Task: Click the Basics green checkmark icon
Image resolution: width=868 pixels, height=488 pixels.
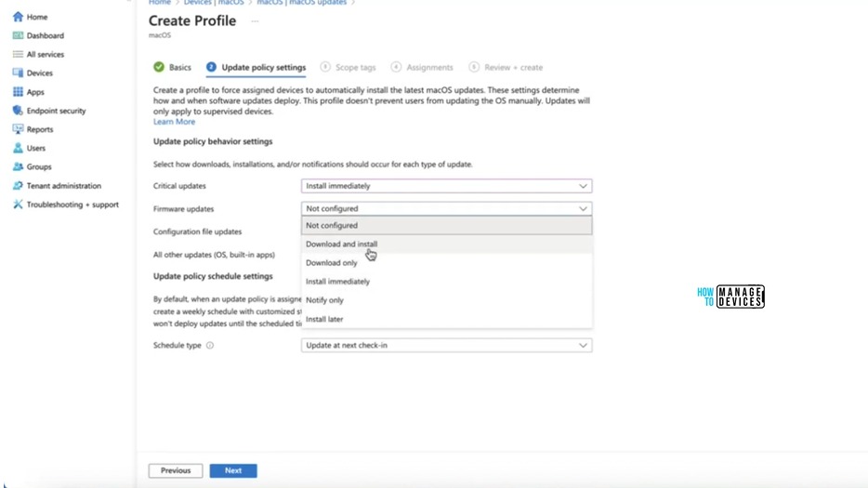Action: point(159,67)
